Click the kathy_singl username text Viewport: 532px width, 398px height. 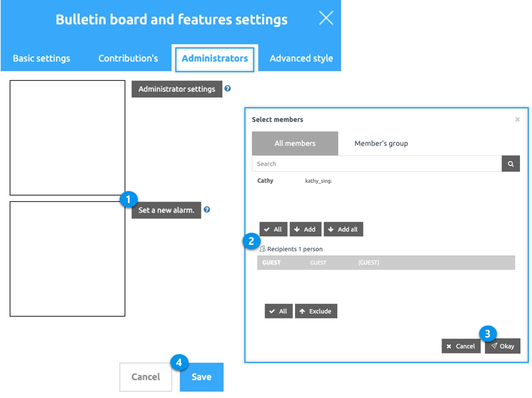[318, 181]
